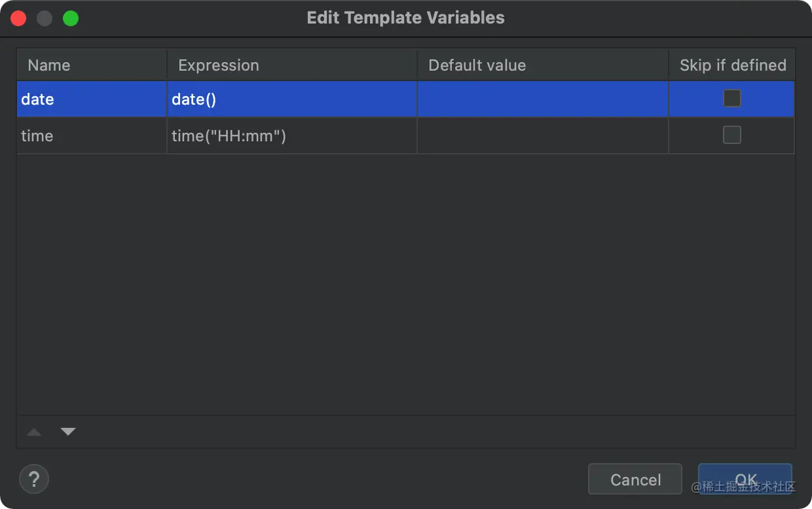This screenshot has height=509, width=812.
Task: Move variable down with arrow icon
Action: (x=68, y=432)
